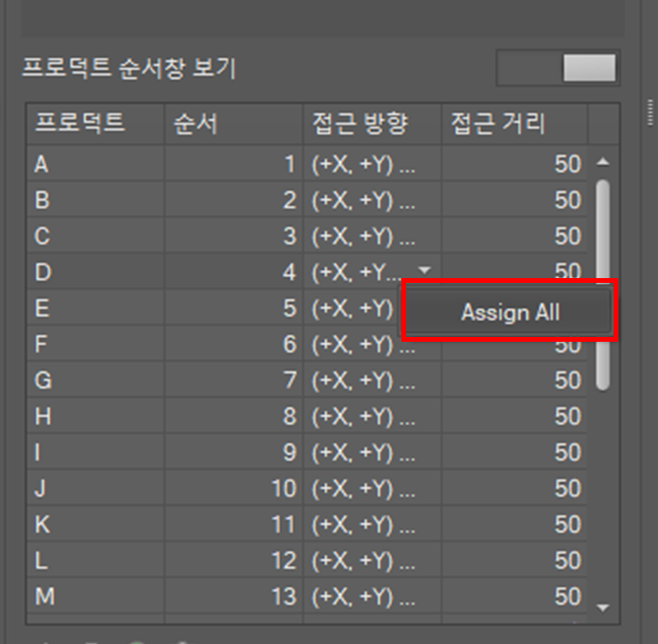658x644 pixels.
Task: Open the 접근 방향 cell for product C
Action: coord(371,237)
